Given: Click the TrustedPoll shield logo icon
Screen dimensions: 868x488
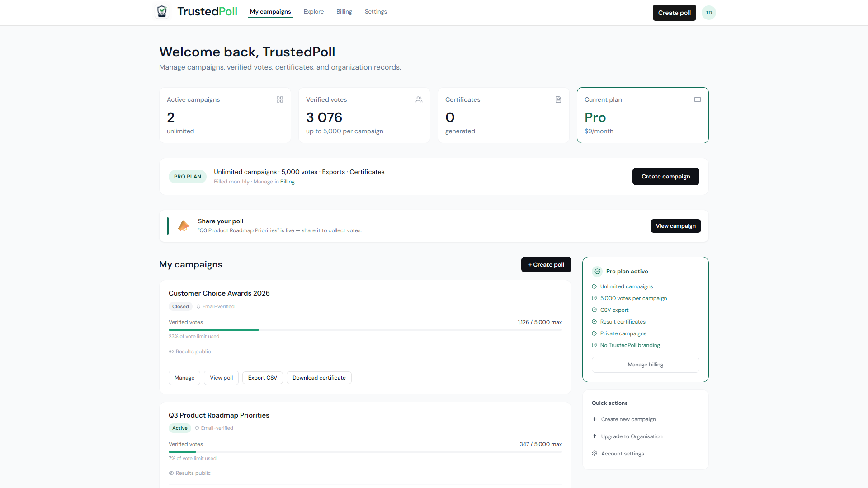Looking at the screenshot, I should click(x=162, y=11).
